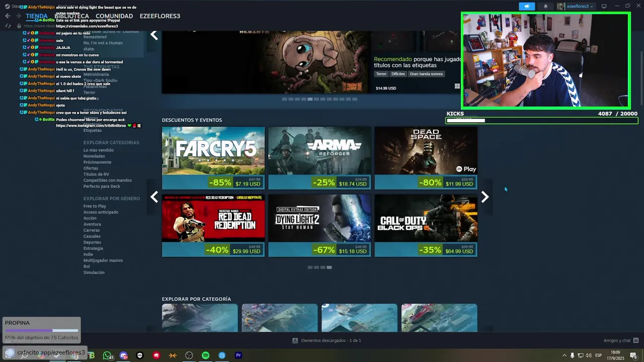The image size is (644, 362).
Task: Click the featured Binding of Isaac artwork
Action: [x=267, y=62]
